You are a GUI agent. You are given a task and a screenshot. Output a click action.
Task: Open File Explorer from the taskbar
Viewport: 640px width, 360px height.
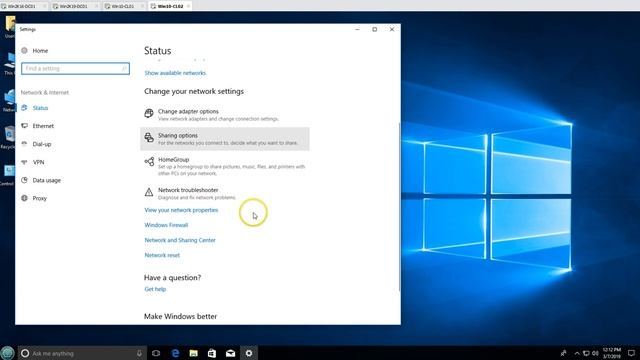(x=193, y=353)
